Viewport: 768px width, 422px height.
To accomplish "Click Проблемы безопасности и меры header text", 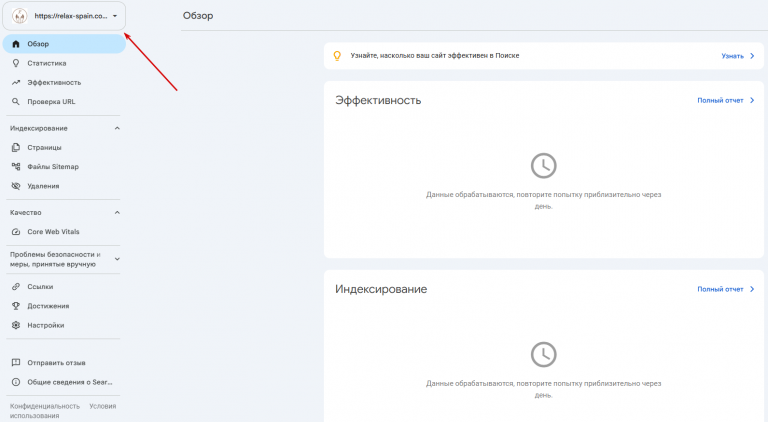I will (55, 259).
